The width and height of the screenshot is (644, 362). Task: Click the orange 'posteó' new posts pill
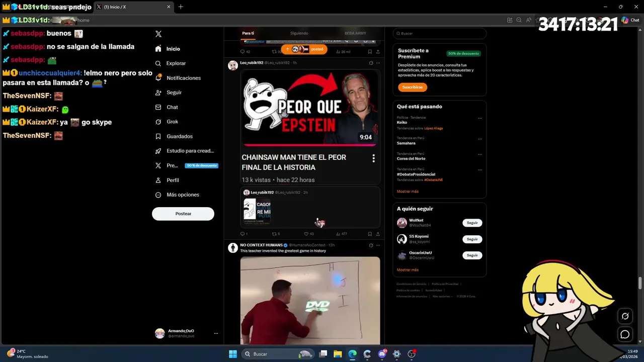(x=304, y=49)
